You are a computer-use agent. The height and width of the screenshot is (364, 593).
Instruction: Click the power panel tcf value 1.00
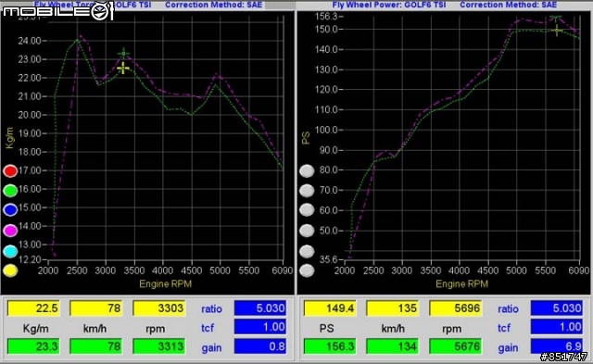[x=557, y=327]
